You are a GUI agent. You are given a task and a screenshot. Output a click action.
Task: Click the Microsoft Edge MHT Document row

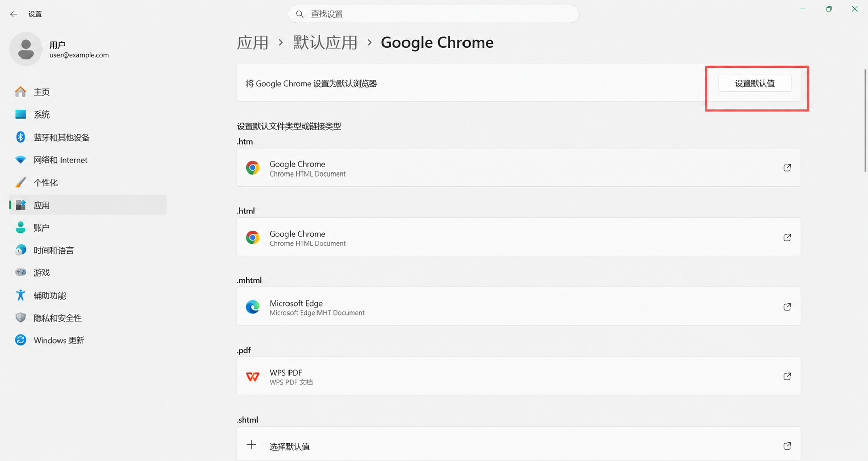[518, 307]
